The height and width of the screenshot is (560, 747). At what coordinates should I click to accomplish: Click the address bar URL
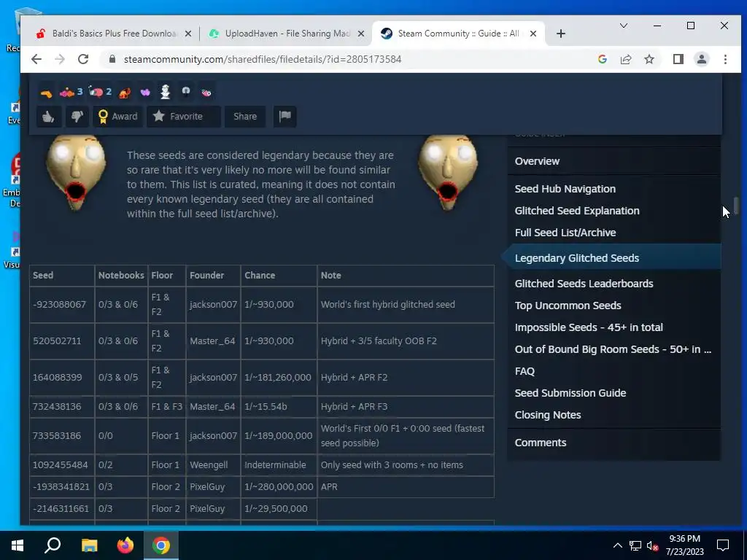[x=263, y=59]
